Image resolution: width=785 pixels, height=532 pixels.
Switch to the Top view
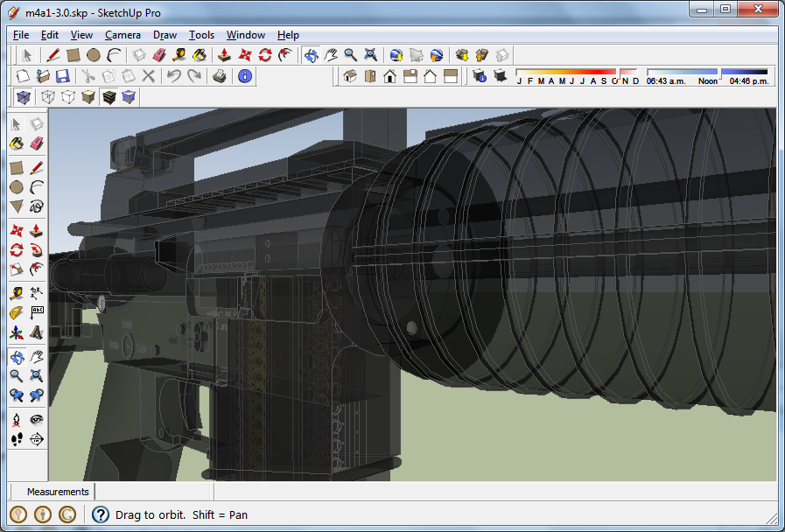click(370, 76)
